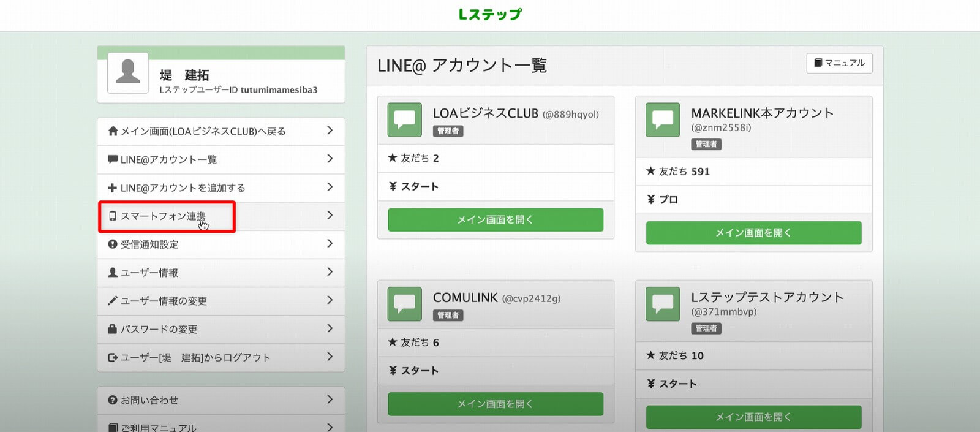Open お問い合わせ link
Viewport: 980px width, 432px height.
click(221, 400)
